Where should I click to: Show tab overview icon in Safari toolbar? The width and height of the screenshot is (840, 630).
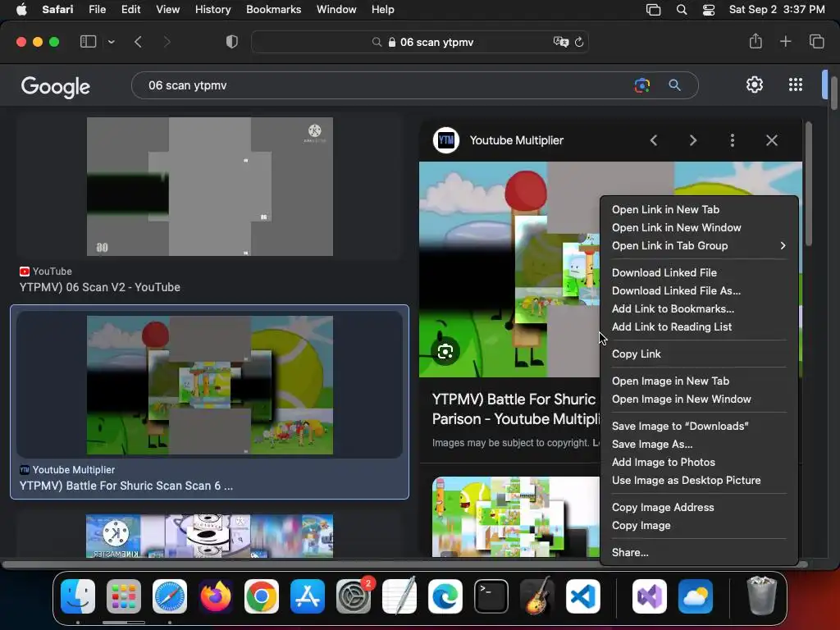[816, 41]
